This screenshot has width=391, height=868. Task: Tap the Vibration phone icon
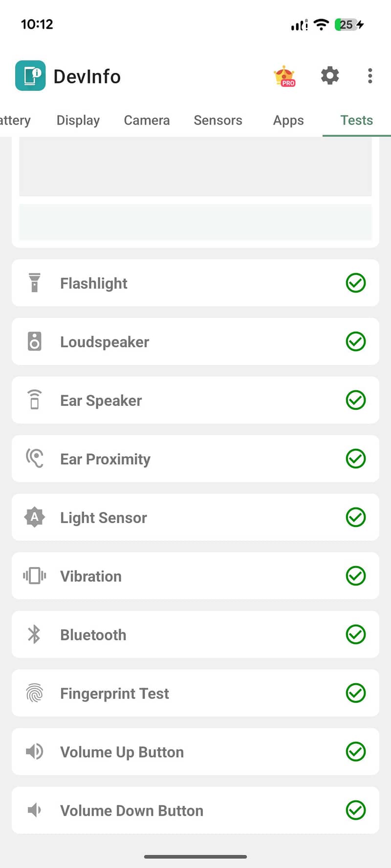point(34,576)
